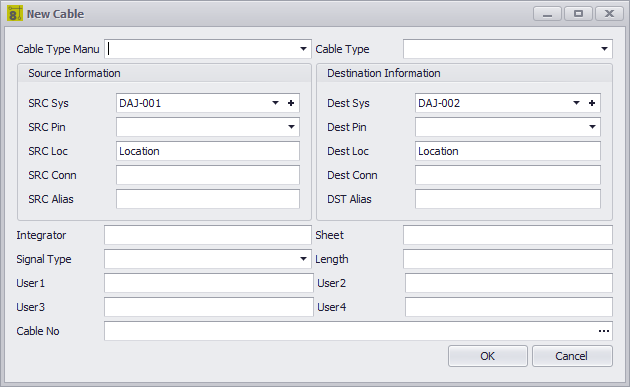Click the Cancel button
630x387 pixels.
pos(572,356)
